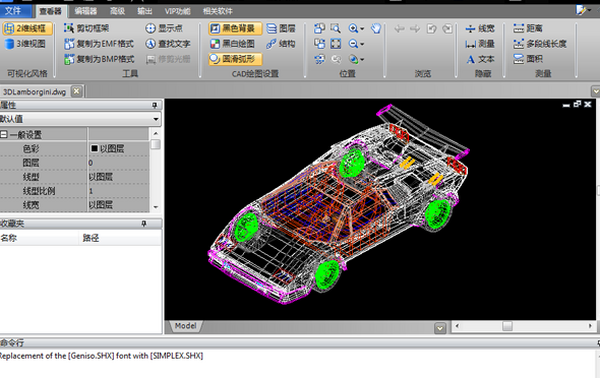Switch to the 编辑器 ribbon tab
Viewport: 600px width, 378px height.
point(86,11)
